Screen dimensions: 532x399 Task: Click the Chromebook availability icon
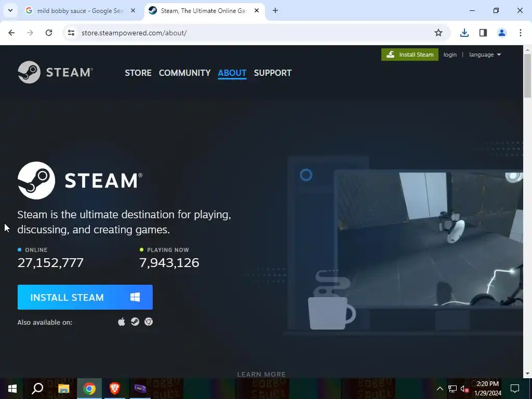pyautogui.click(x=149, y=322)
